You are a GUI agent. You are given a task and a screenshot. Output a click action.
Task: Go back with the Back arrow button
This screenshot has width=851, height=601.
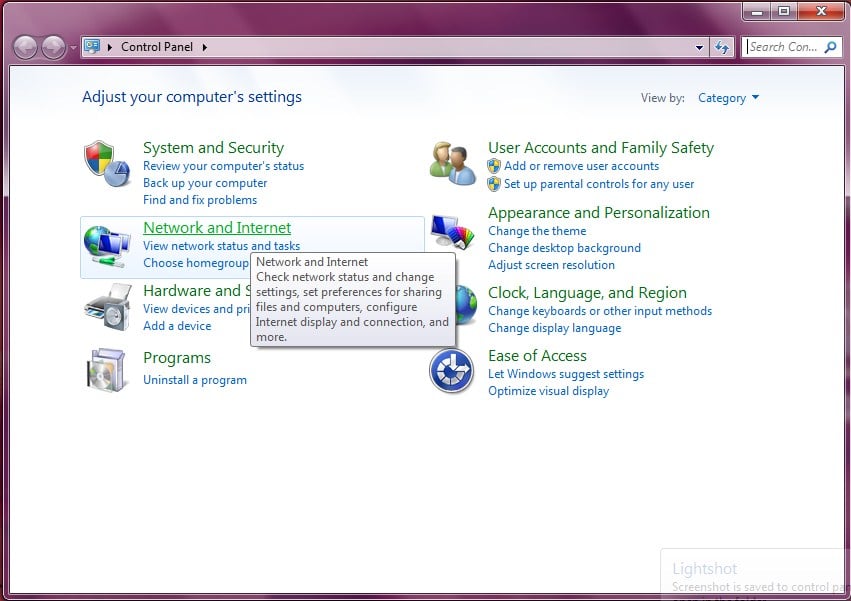pyautogui.click(x=26, y=47)
